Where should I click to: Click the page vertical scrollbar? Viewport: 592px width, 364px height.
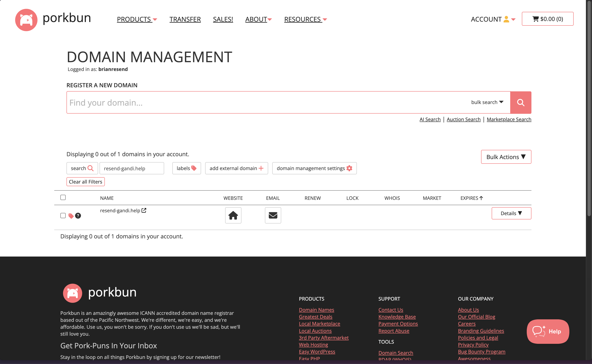tap(589, 108)
